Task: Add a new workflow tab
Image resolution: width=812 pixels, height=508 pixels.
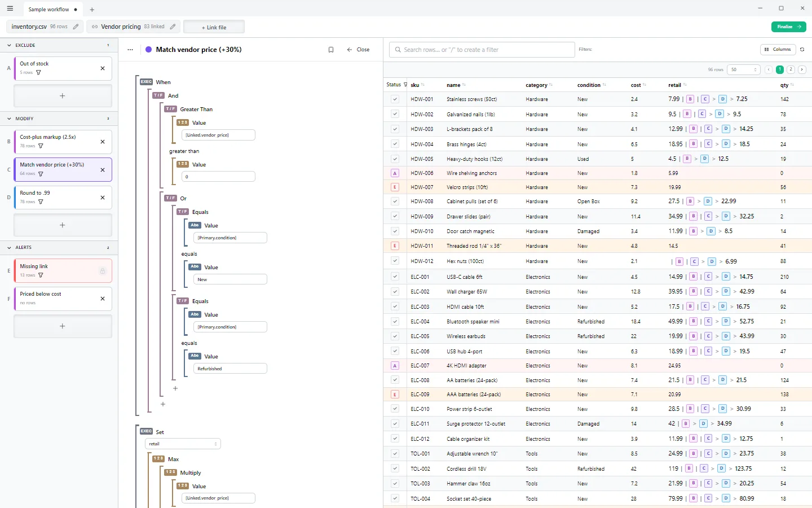Action: tap(92, 10)
